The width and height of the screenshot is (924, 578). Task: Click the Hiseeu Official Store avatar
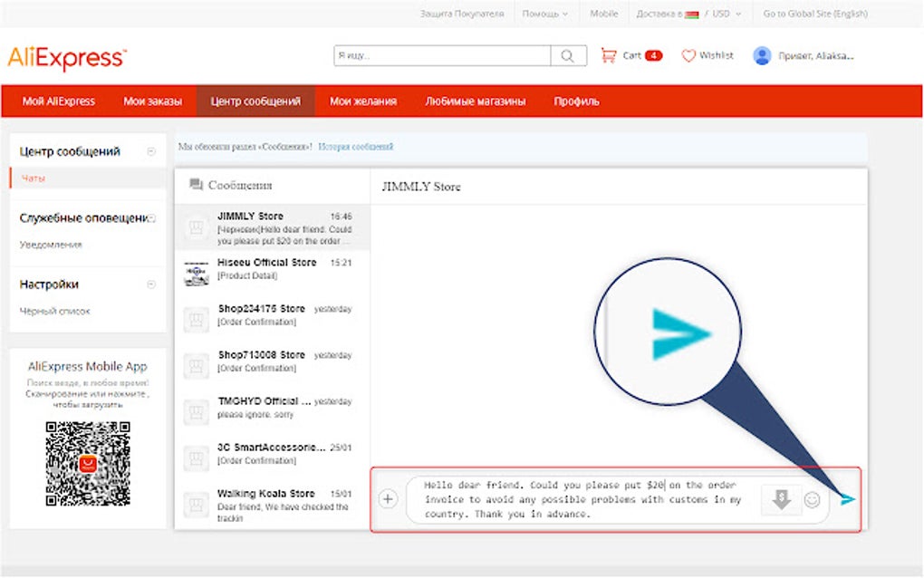pyautogui.click(x=197, y=274)
